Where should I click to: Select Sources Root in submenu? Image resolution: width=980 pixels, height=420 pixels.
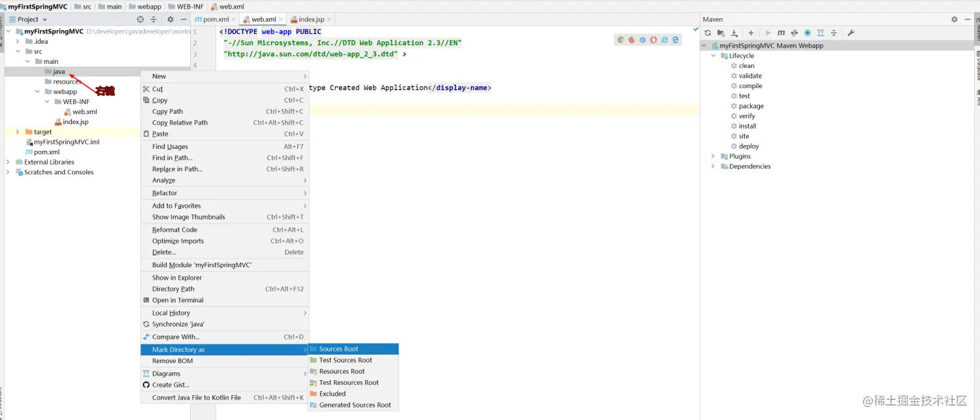[353, 349]
